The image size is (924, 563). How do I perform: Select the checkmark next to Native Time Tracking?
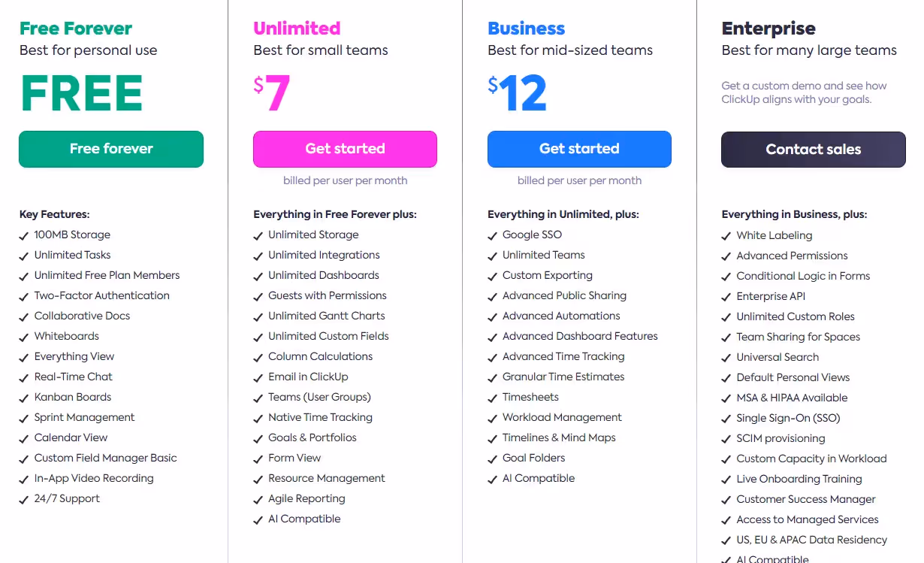click(x=258, y=417)
